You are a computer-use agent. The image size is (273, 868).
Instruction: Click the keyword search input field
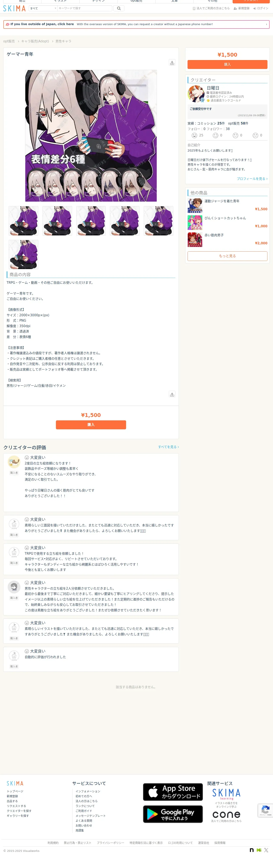(84, 8)
